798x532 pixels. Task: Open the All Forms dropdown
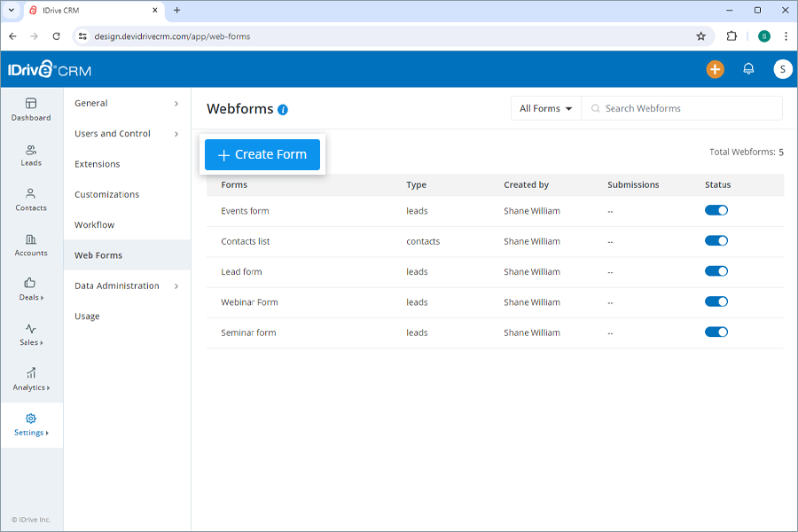click(544, 107)
